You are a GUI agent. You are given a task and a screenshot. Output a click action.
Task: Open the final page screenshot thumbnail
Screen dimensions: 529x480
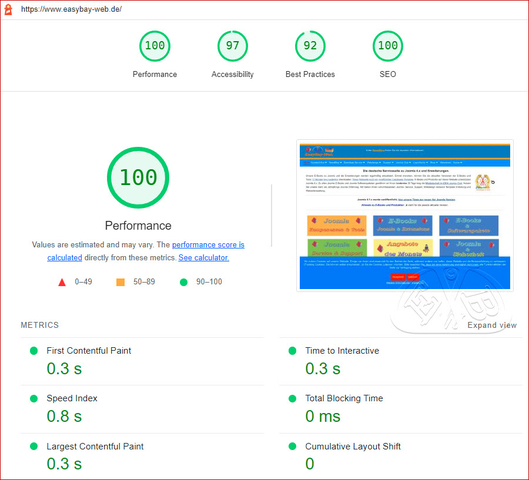[x=405, y=215]
